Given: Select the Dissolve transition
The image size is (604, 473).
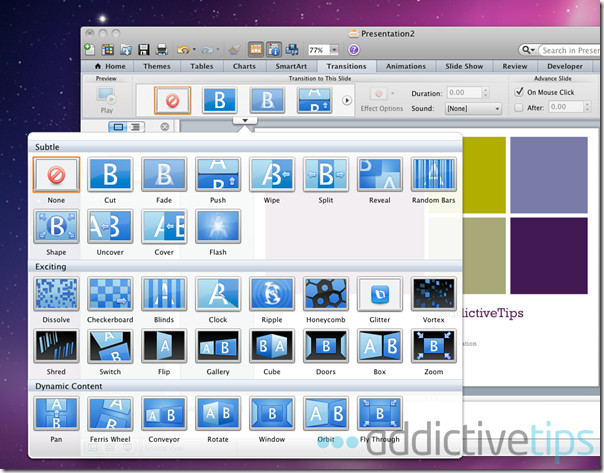Looking at the screenshot, I should click(56, 294).
